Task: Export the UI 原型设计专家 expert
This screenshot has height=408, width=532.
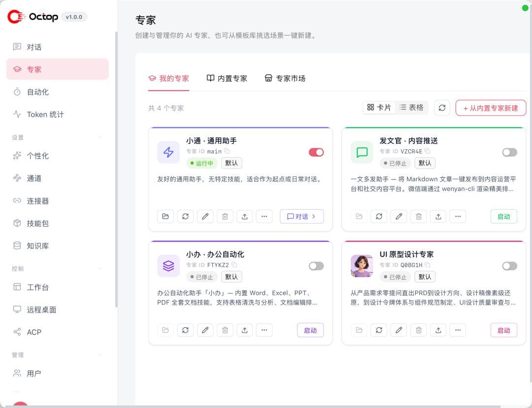Action: (438, 330)
